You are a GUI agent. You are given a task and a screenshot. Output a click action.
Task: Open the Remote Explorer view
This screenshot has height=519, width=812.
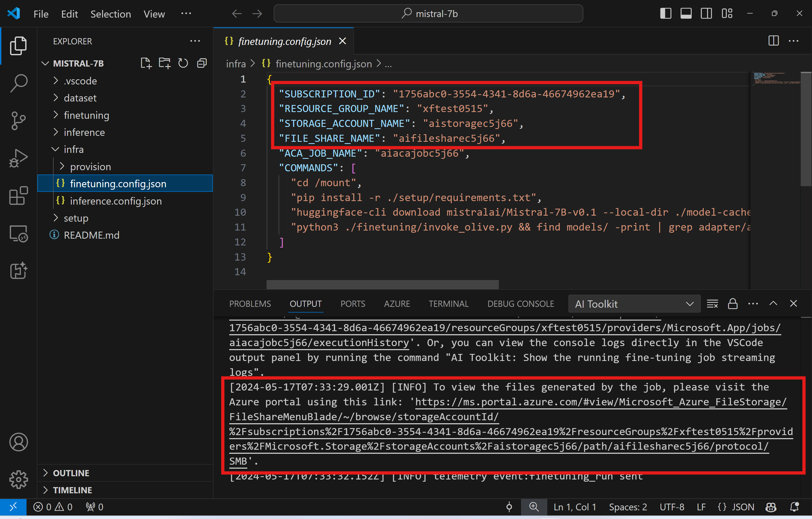(x=18, y=234)
